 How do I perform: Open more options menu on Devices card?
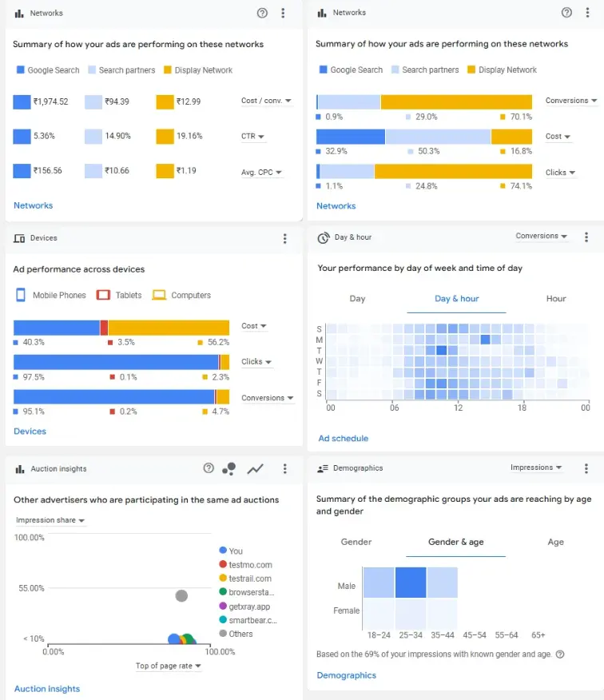(x=284, y=238)
